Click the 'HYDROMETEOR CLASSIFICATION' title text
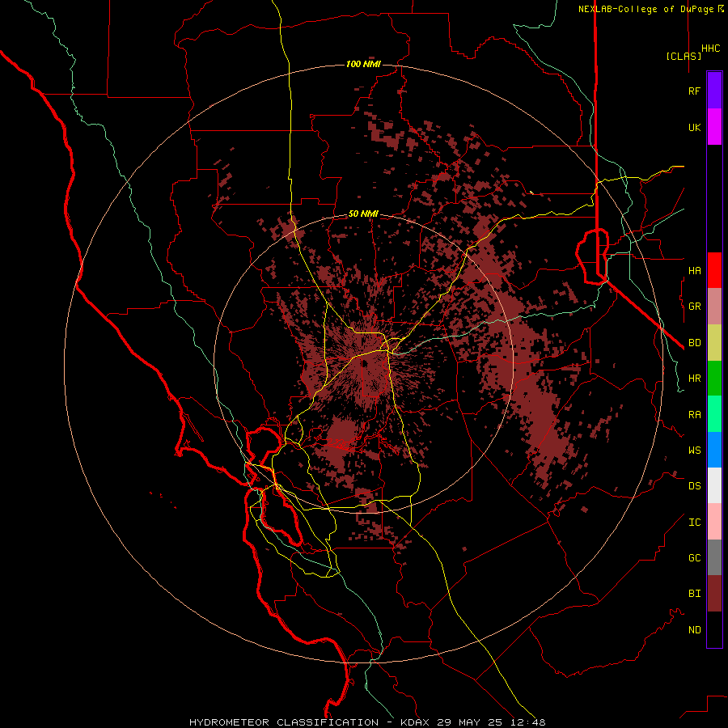Screen dimensions: 728x728 pos(284,722)
